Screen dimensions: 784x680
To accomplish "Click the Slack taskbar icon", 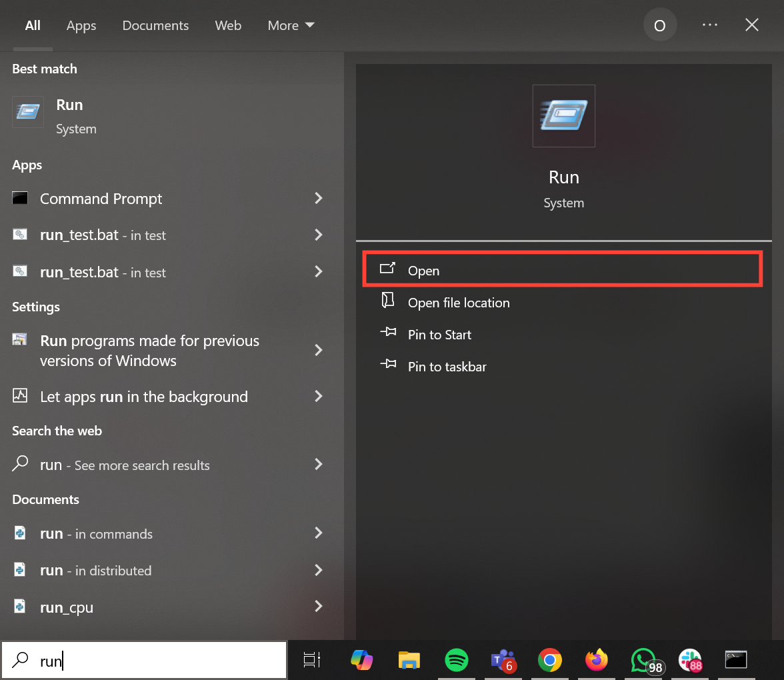I will (x=689, y=660).
